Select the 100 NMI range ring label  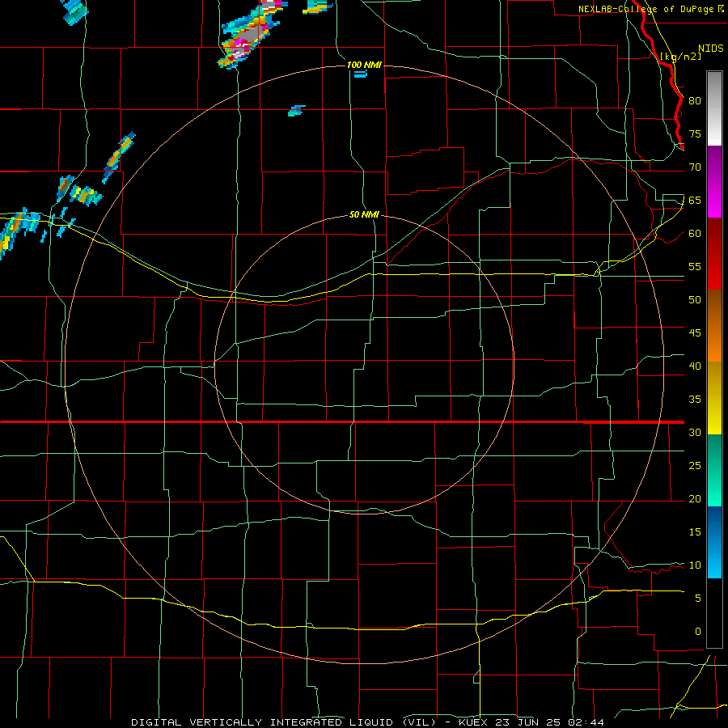click(x=364, y=65)
